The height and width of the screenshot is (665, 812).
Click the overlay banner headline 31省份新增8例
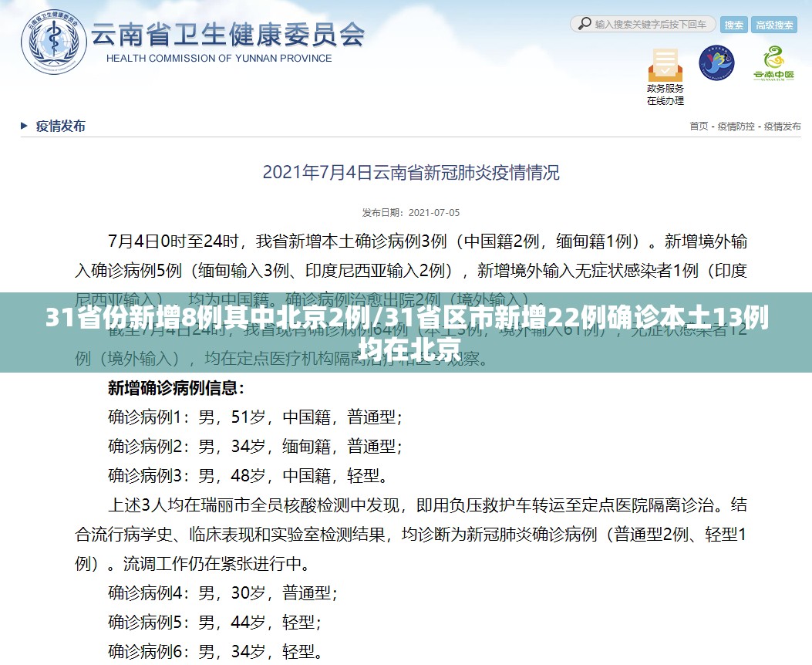pyautogui.click(x=406, y=332)
